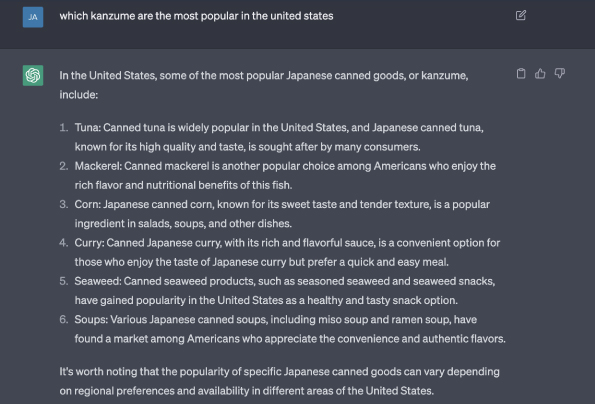Select the Corn list item text
Screen dimensions: 595x404
pyautogui.click(x=282, y=214)
